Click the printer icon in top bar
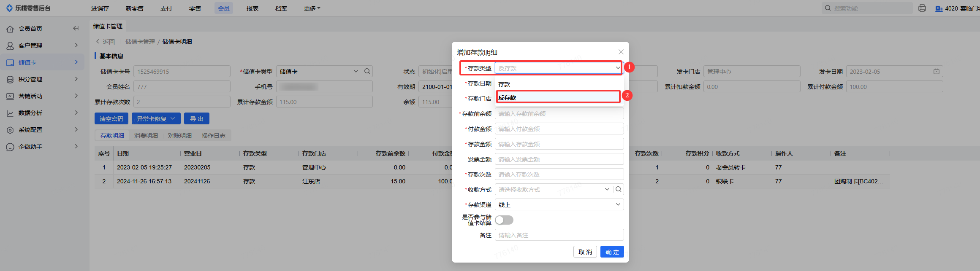The height and width of the screenshot is (271, 980). coord(922,8)
